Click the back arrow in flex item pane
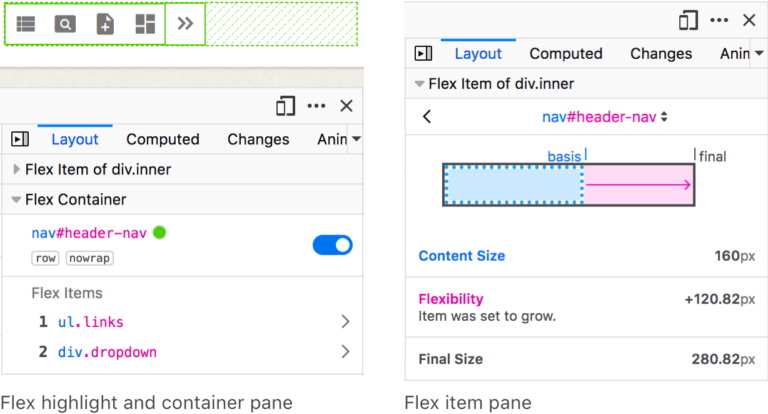Screen dimensions: 768x414 tap(428, 117)
